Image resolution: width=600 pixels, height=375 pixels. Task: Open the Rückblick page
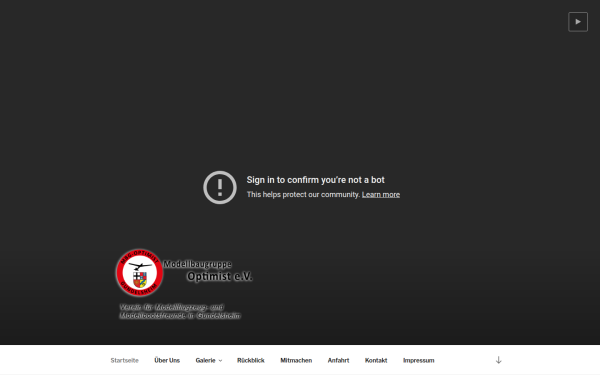[251, 360]
